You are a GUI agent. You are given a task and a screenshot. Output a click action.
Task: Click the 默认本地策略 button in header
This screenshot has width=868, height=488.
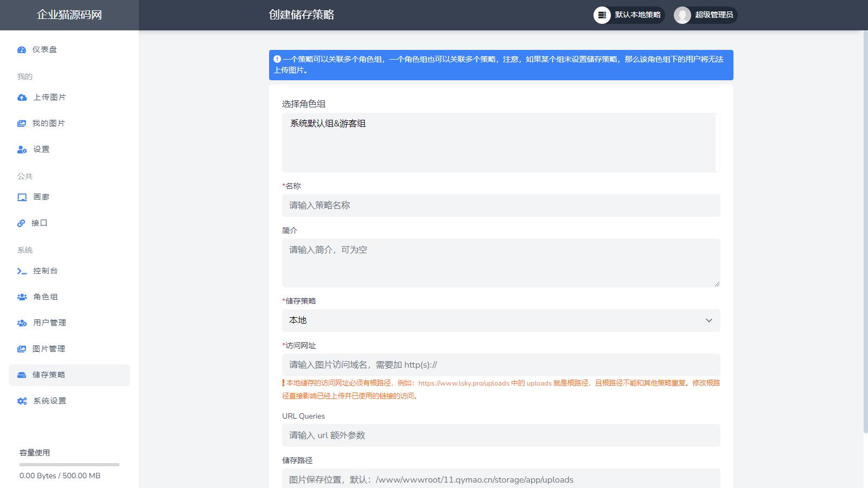629,15
